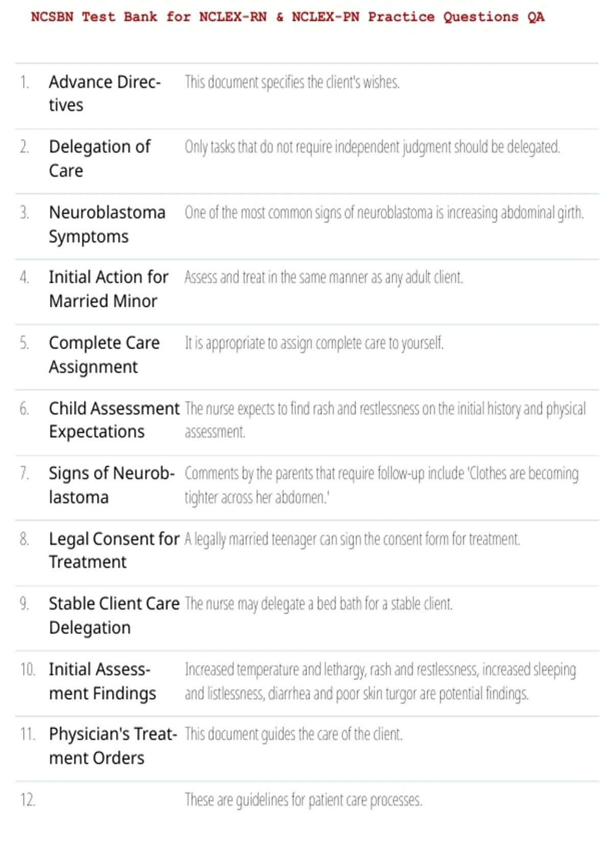
Task: Select Stable Client Care Delegation term
Action: [114, 615]
